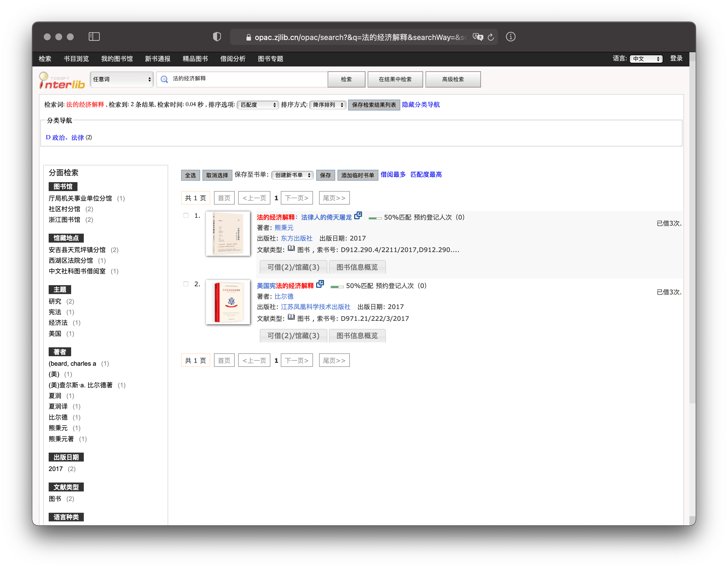
Task: Click 取消选择 button
Action: 217,175
